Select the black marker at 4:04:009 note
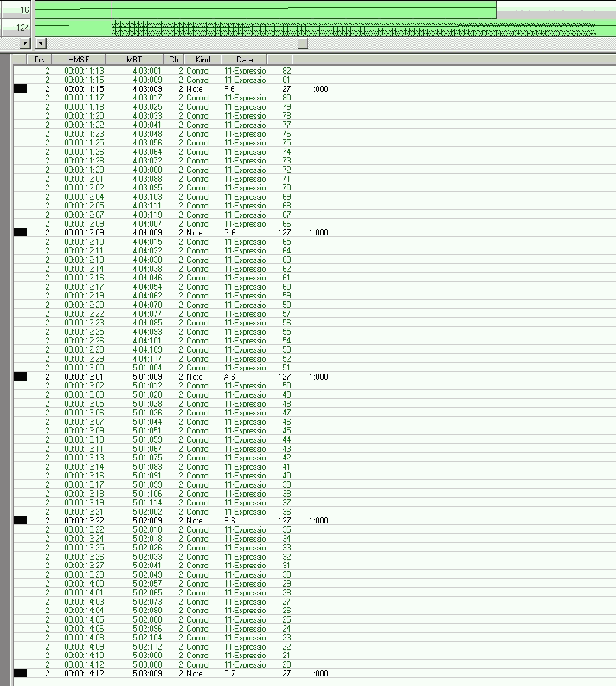The width and height of the screenshot is (616, 686). pos(20,233)
